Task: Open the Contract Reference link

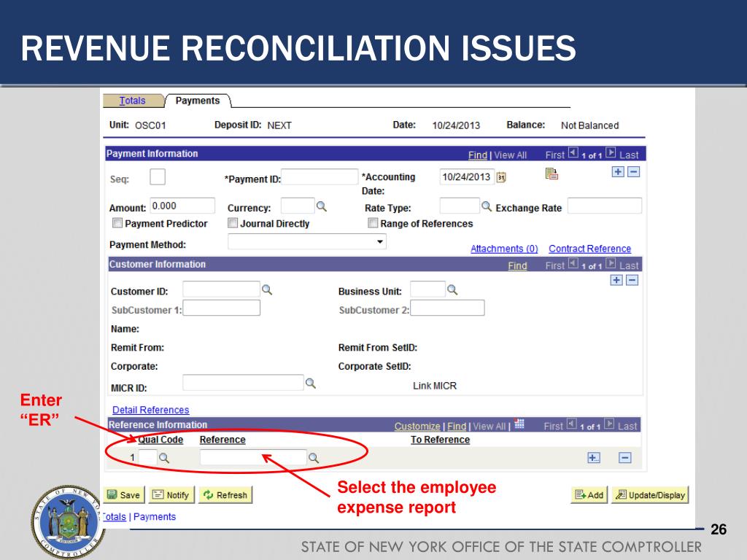Action: pyautogui.click(x=589, y=249)
